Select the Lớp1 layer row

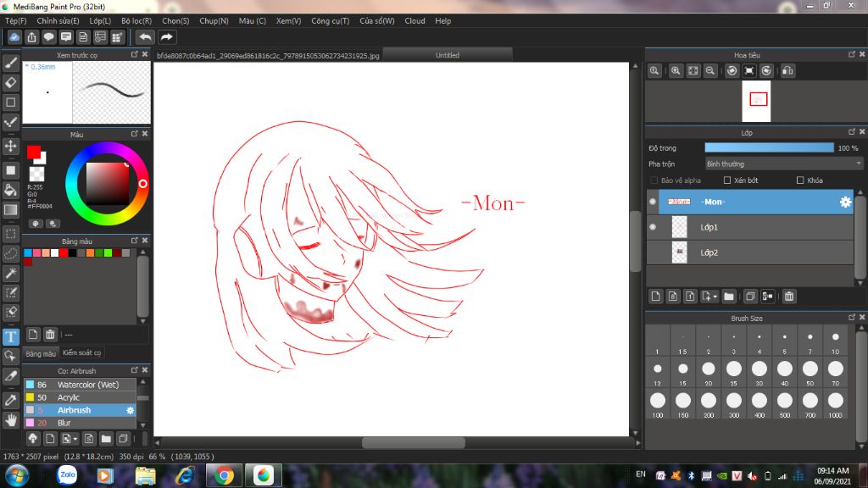pos(750,227)
